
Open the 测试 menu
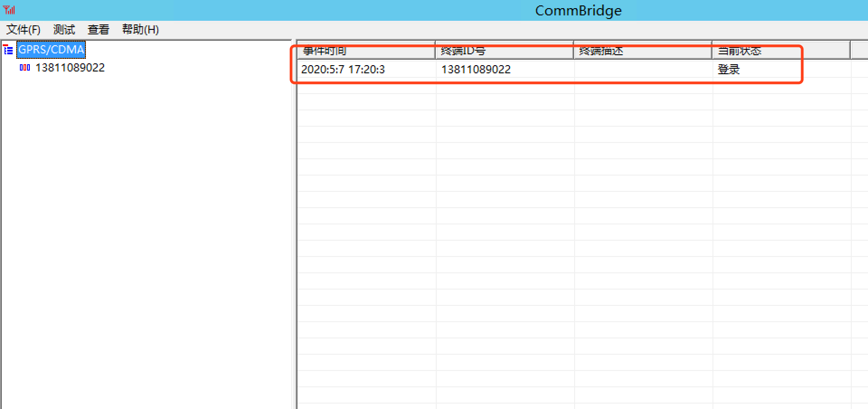64,30
